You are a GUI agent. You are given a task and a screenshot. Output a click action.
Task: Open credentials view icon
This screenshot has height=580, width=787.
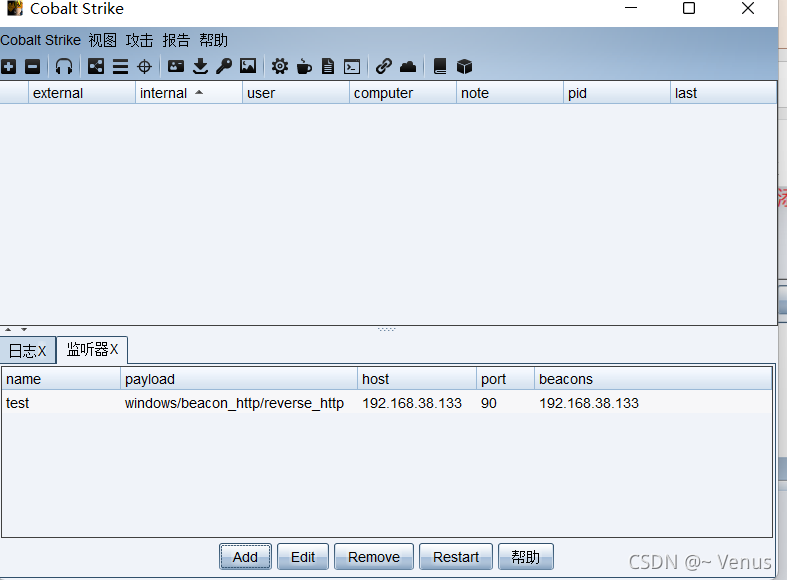(x=176, y=66)
